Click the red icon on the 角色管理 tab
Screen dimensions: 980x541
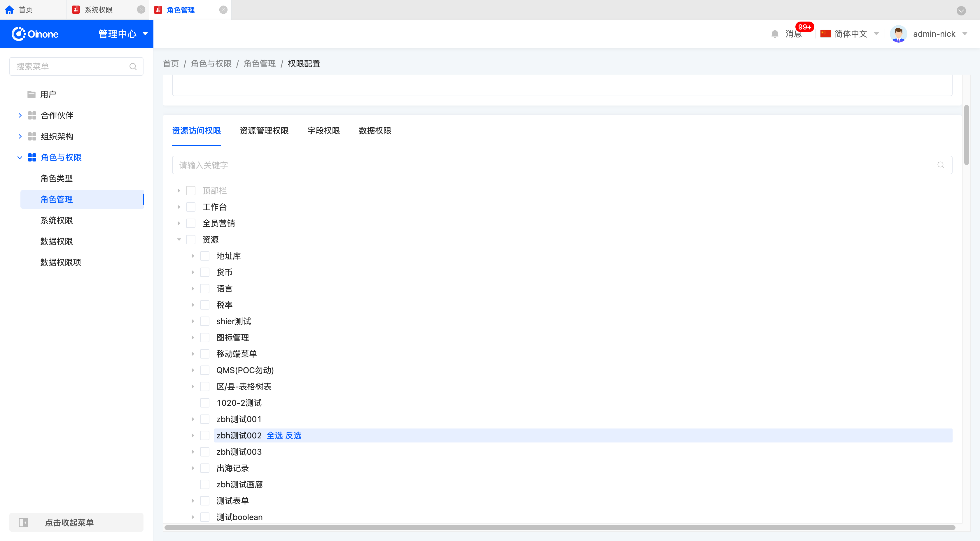click(x=158, y=10)
